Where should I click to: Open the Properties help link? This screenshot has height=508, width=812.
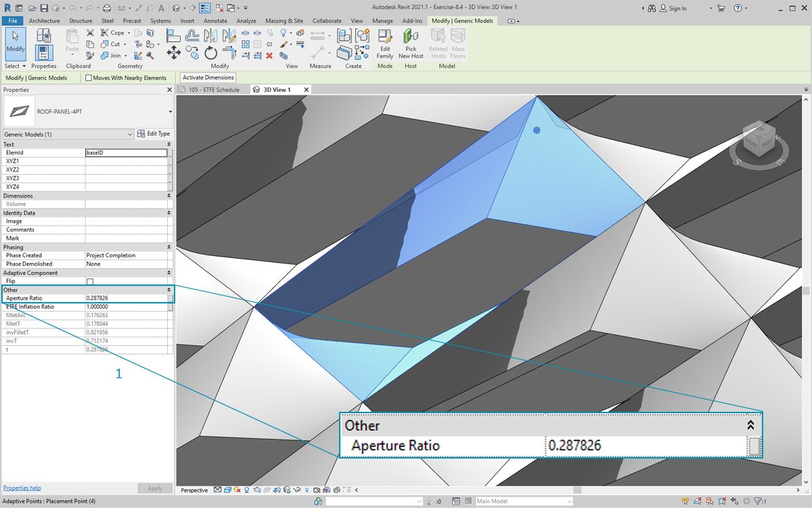coord(22,488)
